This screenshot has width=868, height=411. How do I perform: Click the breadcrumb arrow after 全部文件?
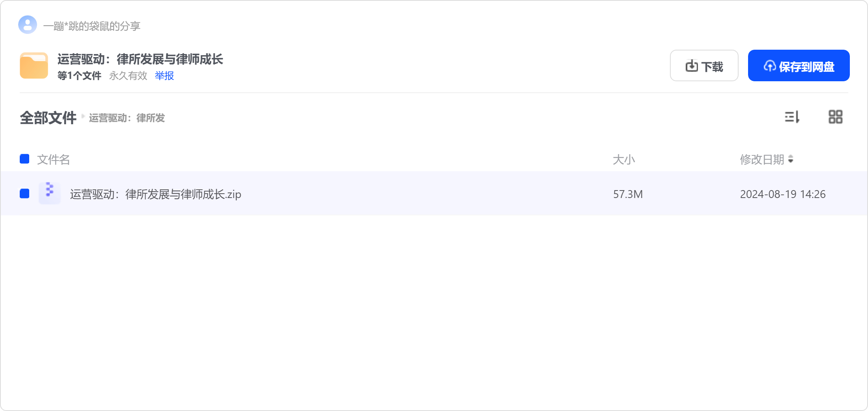[x=83, y=116]
